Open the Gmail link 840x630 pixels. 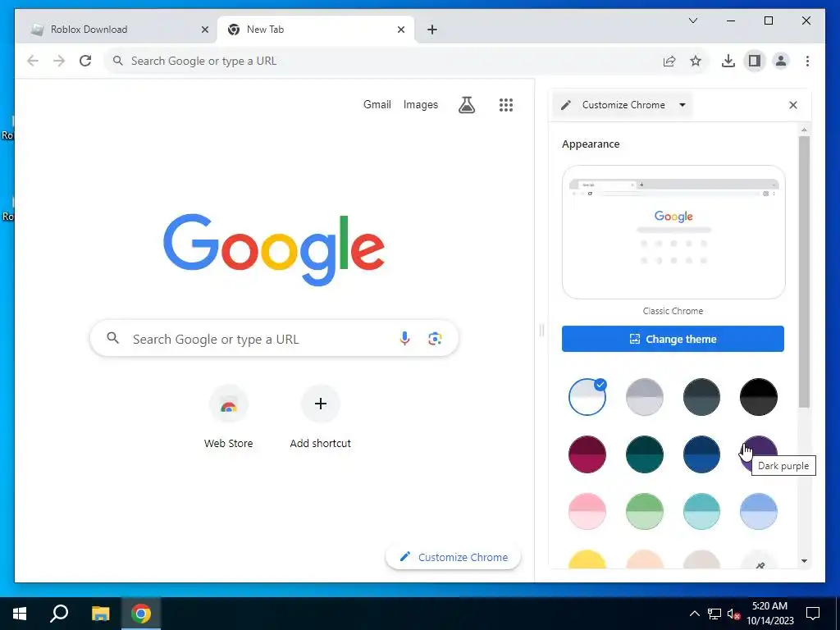377,104
